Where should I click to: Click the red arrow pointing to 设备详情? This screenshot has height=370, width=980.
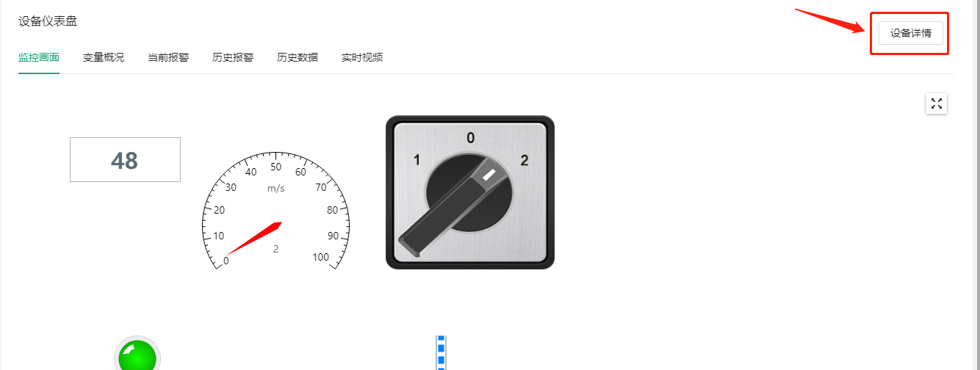[x=830, y=21]
